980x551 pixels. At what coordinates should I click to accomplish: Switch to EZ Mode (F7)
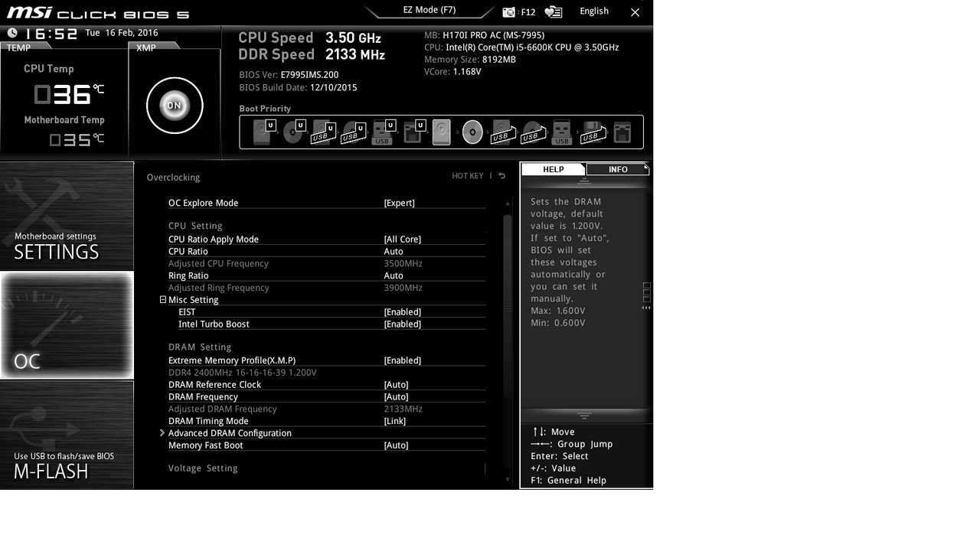click(x=430, y=10)
